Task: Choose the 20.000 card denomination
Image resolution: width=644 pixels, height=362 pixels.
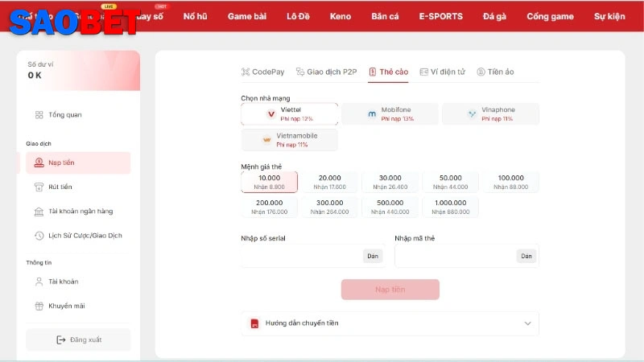Action: [x=329, y=182]
